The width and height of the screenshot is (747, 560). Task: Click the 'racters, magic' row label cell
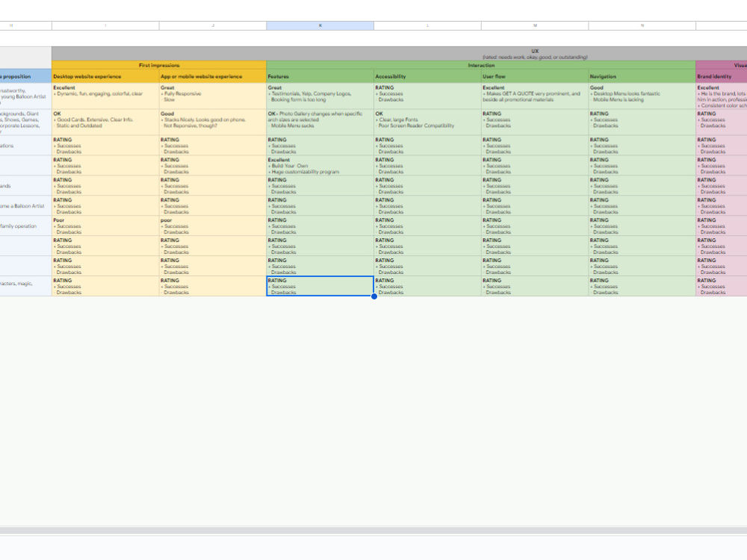click(x=25, y=286)
